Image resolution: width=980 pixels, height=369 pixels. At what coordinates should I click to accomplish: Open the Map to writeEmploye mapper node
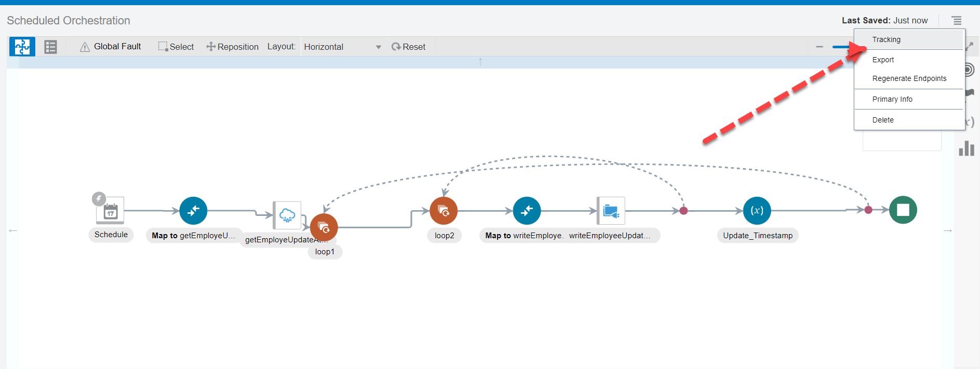point(527,211)
